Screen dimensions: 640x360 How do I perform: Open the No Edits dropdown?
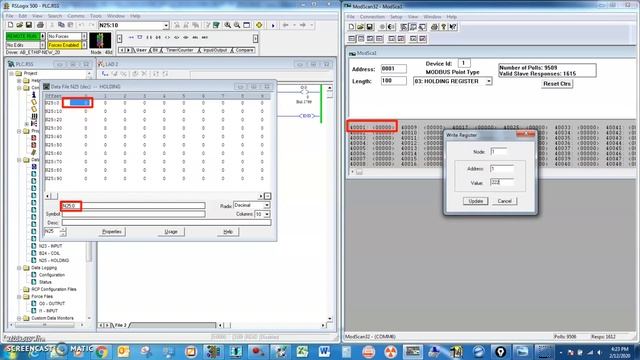tap(42, 45)
